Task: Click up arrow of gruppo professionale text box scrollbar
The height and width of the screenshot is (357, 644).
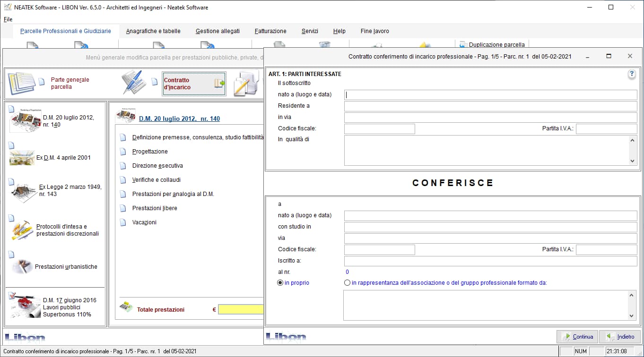Action: 632,295
